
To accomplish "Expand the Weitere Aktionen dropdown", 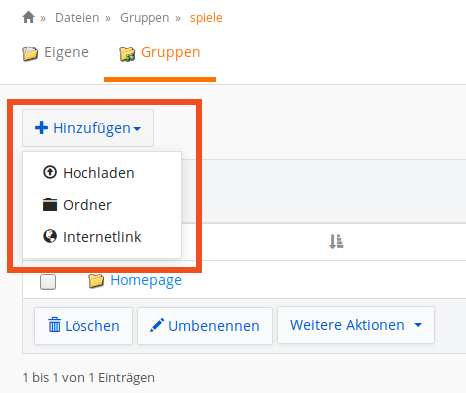I will (x=356, y=325).
